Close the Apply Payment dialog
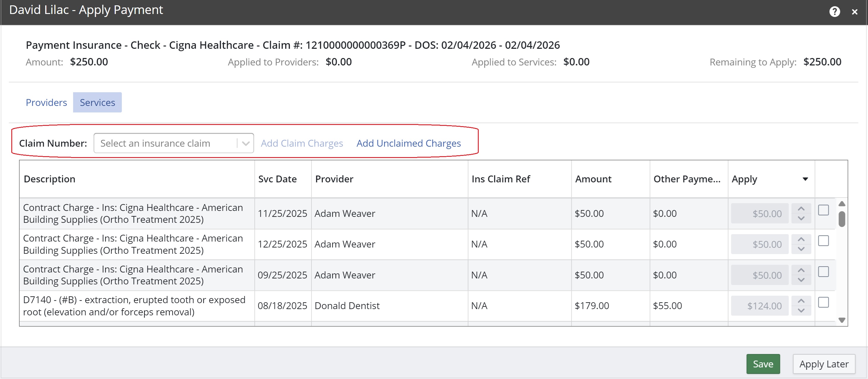The width and height of the screenshot is (868, 379). (855, 12)
